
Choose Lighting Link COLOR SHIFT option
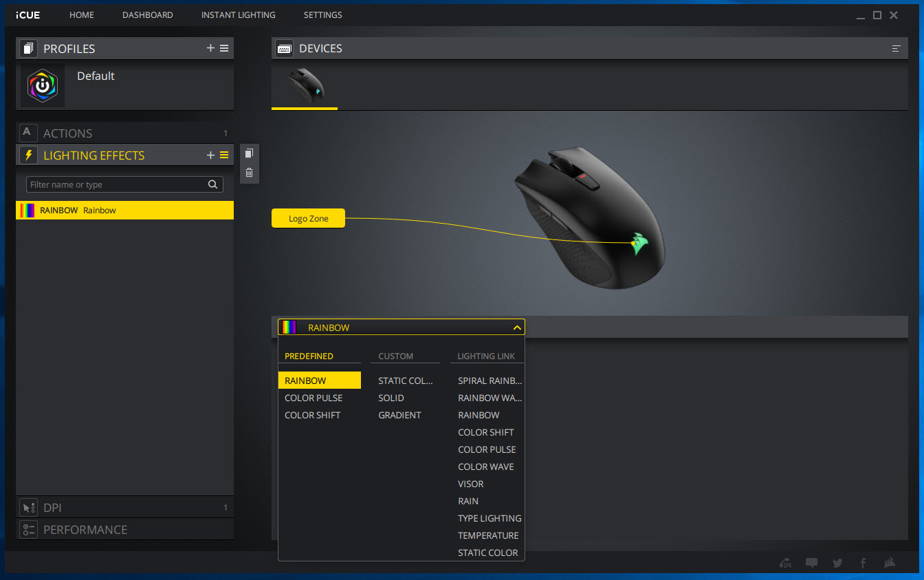point(486,432)
